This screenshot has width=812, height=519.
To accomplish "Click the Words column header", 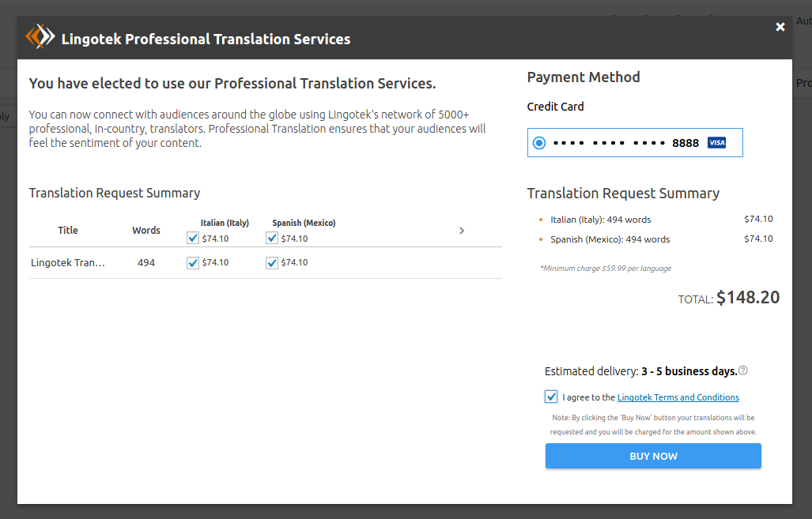I will (x=146, y=231).
